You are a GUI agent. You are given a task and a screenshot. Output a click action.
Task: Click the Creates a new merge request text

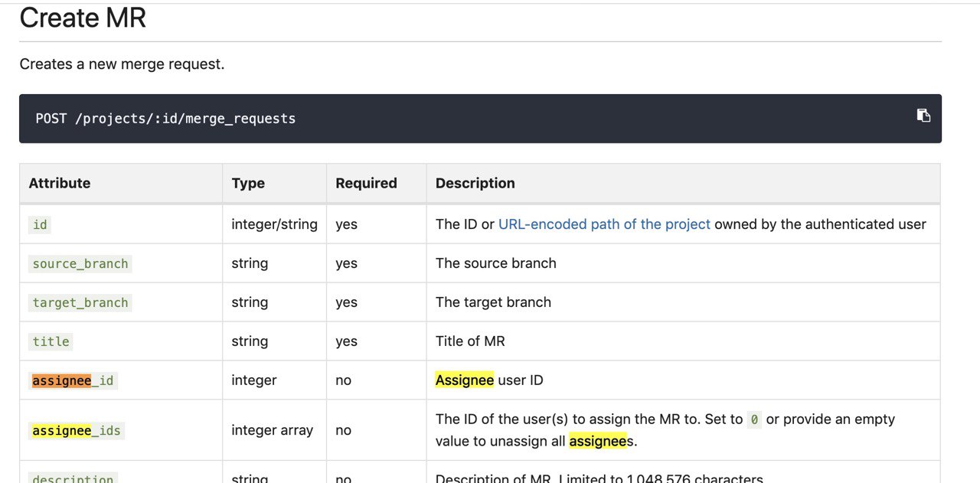[122, 64]
